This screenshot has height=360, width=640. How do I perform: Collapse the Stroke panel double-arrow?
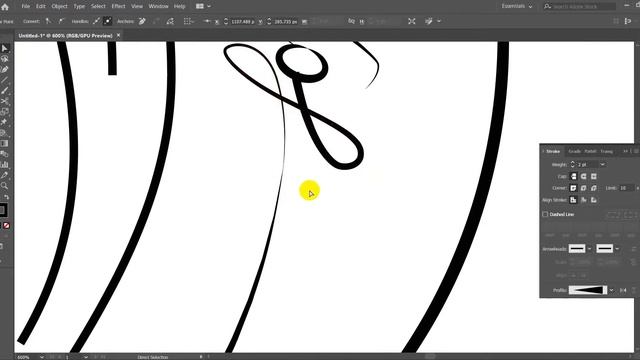pyautogui.click(x=625, y=151)
